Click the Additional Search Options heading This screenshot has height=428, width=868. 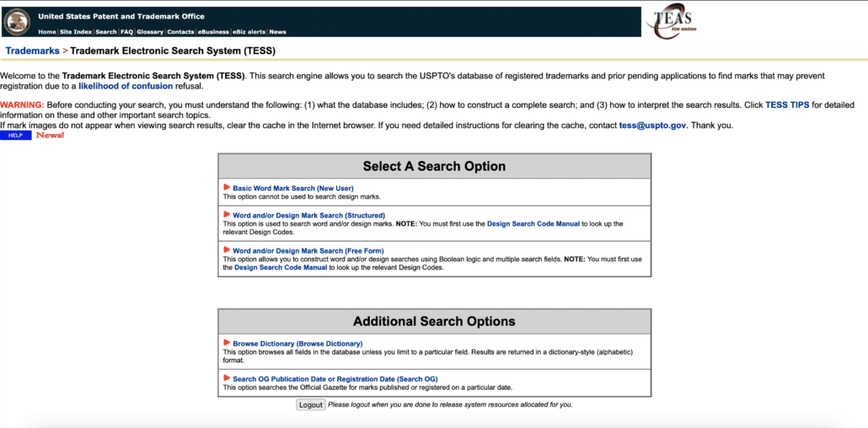434,321
